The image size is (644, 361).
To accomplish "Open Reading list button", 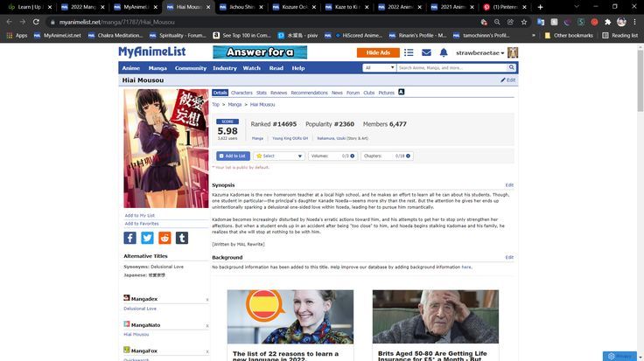I will (x=620, y=36).
